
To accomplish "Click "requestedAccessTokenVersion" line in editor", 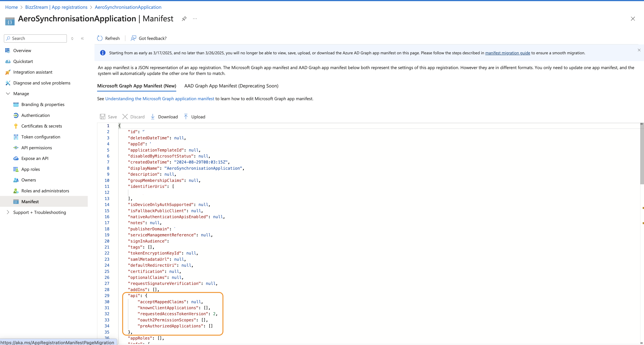I will [178, 314].
